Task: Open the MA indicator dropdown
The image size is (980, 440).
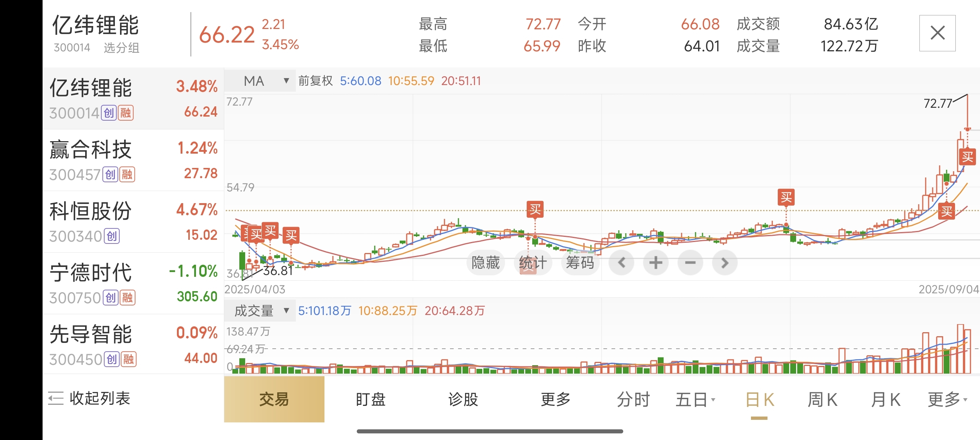Action: pos(260,81)
